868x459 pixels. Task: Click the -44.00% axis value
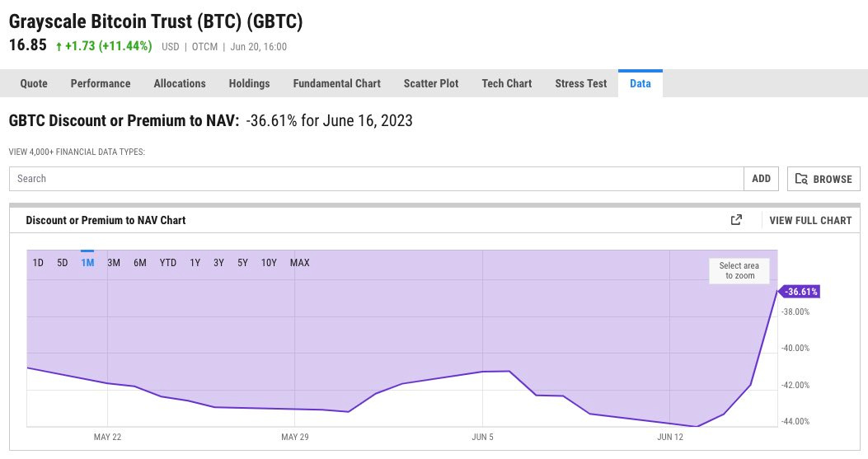(795, 421)
